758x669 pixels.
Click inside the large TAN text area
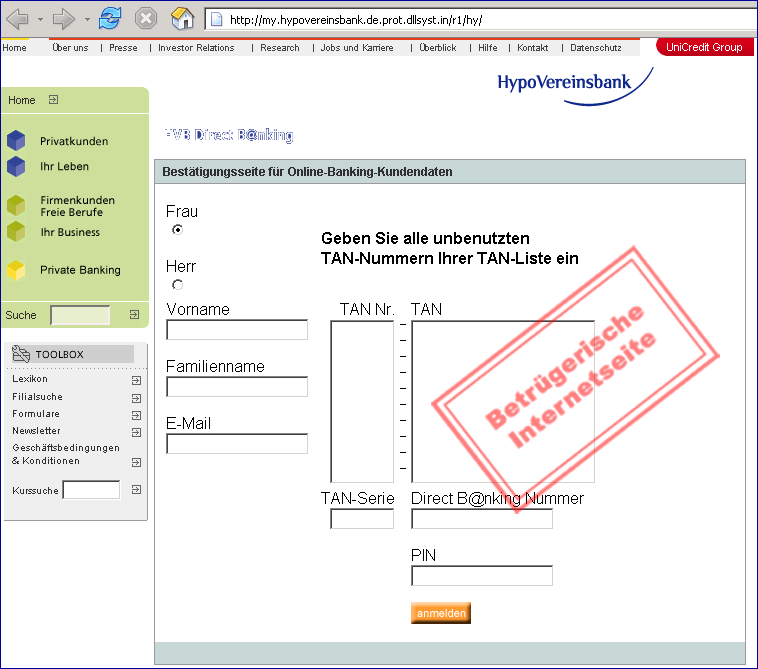tap(503, 402)
